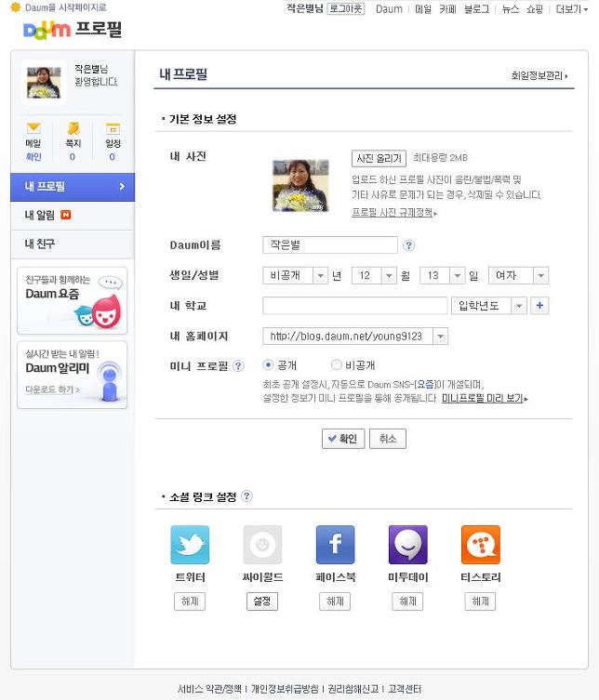Open 권리침해신고 footer link
The image size is (599, 700).
click(353, 689)
